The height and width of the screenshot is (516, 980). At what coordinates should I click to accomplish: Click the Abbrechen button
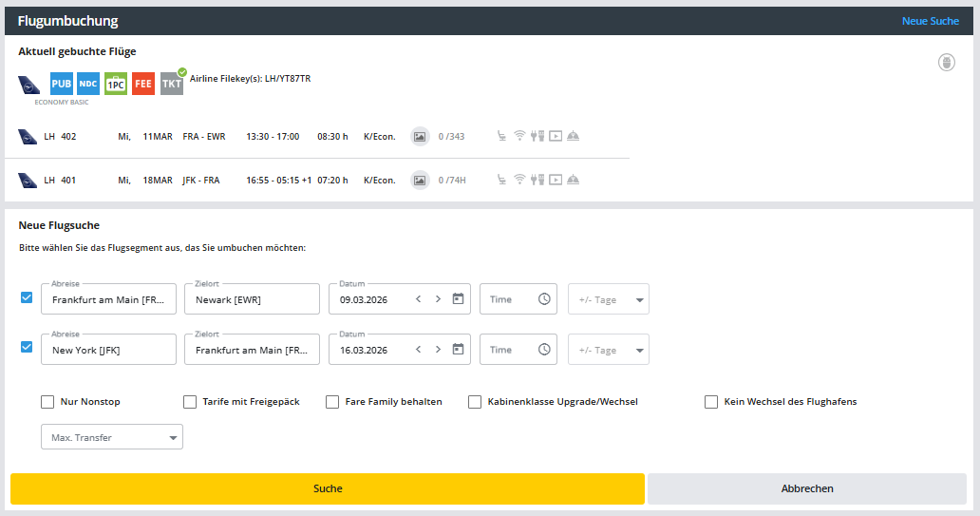[x=807, y=488]
